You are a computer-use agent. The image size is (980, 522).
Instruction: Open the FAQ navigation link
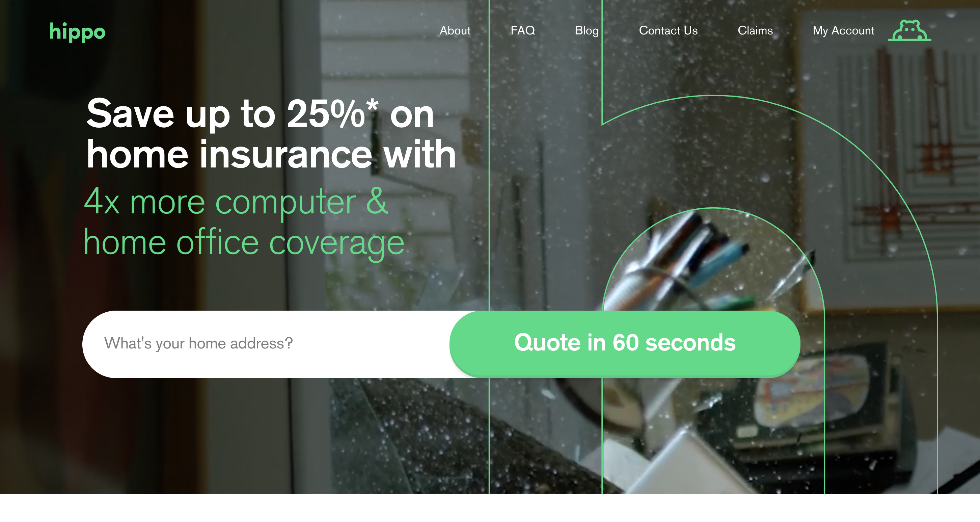[522, 30]
